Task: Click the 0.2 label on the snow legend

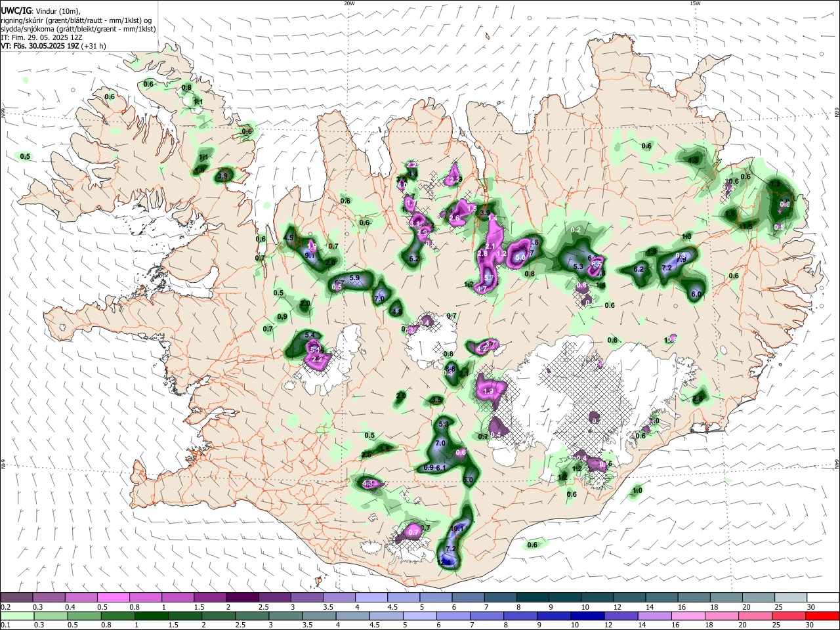Action: click(x=5, y=607)
